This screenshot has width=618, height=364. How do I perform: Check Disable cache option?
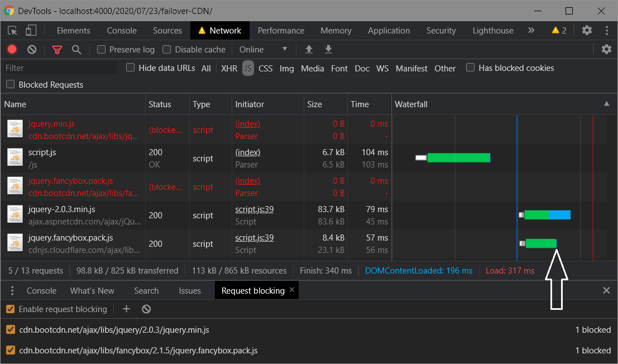pyautogui.click(x=167, y=50)
